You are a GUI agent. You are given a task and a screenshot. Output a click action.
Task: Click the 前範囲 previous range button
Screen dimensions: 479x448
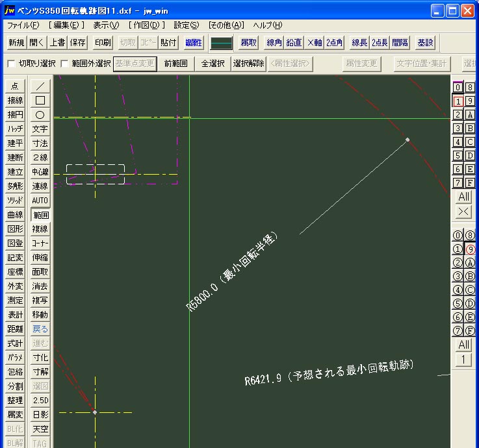pyautogui.click(x=175, y=64)
